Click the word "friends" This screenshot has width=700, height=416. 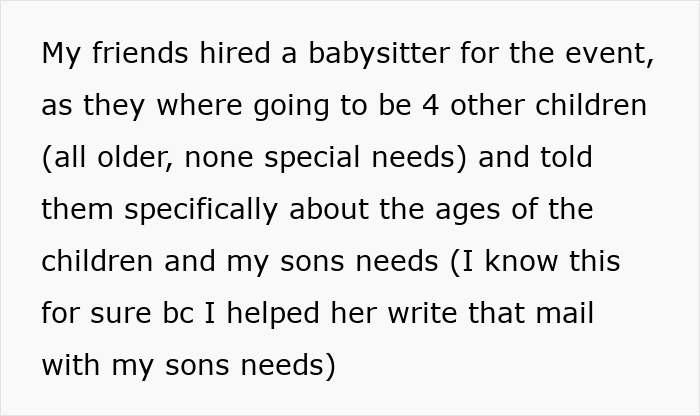[140, 52]
